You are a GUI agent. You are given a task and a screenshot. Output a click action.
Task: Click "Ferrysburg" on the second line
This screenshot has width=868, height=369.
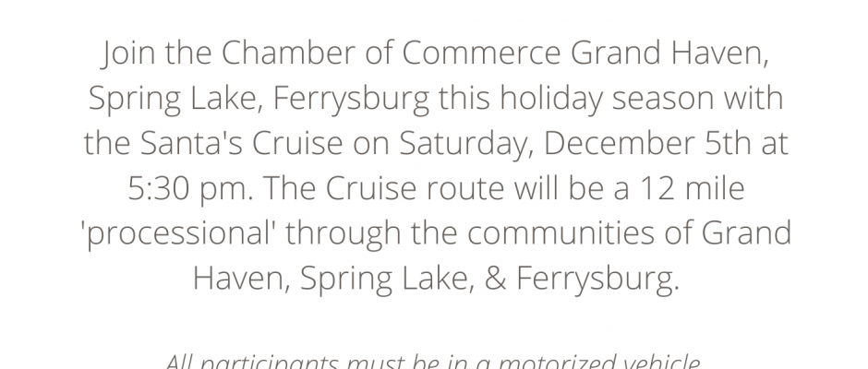352,99
